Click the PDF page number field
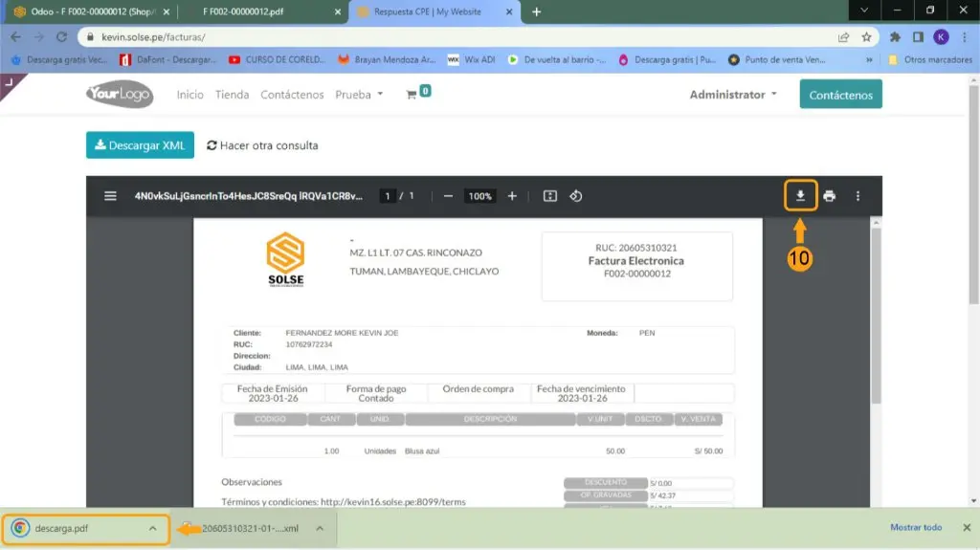980x550 pixels. tap(388, 196)
